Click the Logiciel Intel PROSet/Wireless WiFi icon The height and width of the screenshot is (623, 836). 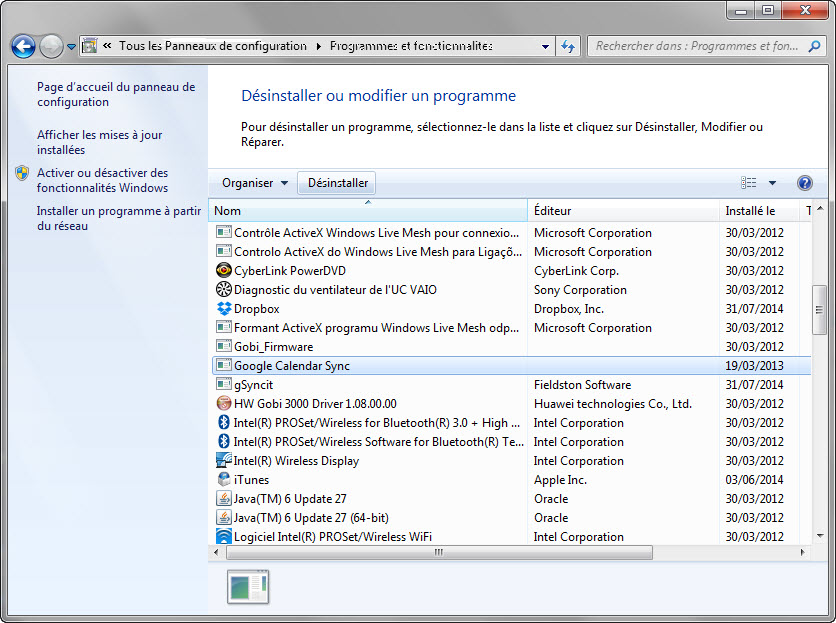click(223, 536)
